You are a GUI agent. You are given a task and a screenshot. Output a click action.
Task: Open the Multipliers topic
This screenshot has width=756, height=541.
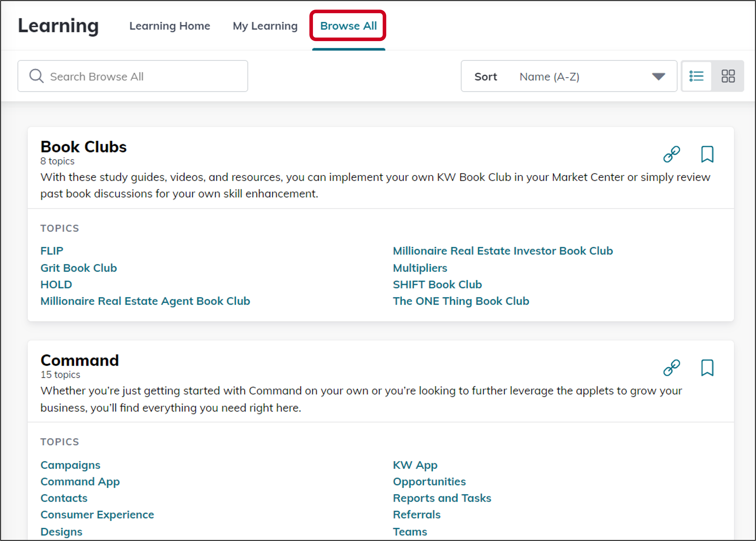tap(420, 268)
